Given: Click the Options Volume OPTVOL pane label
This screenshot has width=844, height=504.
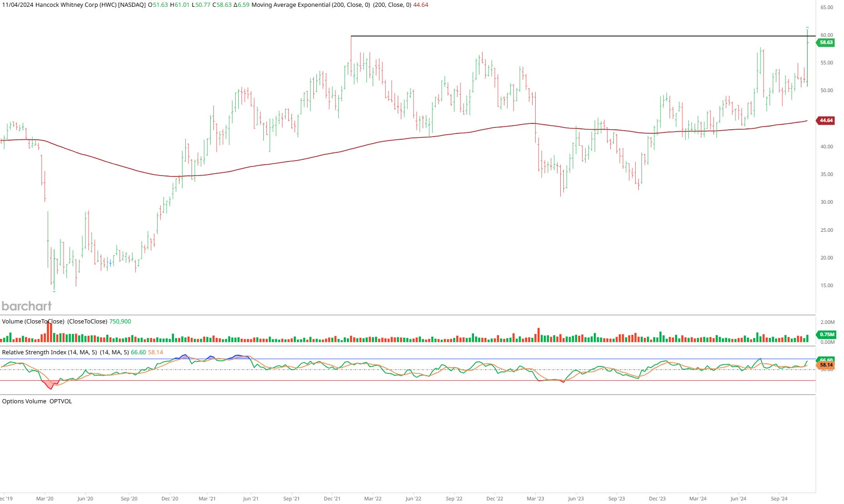Looking at the screenshot, I should tap(37, 401).
